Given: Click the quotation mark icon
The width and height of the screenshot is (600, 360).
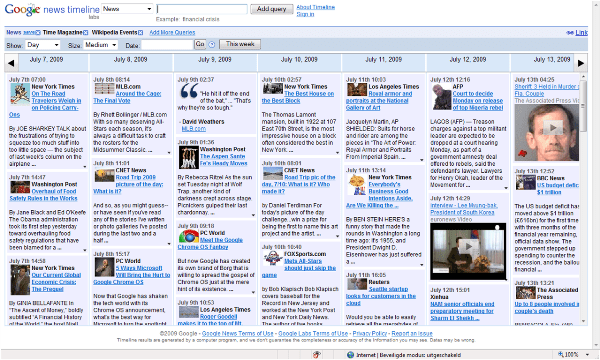Looking at the screenshot, I should tap(188, 91).
